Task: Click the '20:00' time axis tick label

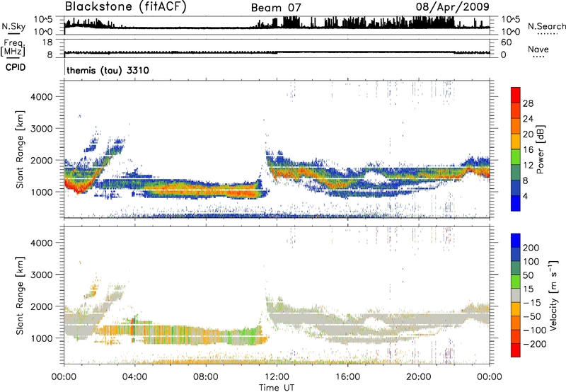Action: [x=419, y=377]
